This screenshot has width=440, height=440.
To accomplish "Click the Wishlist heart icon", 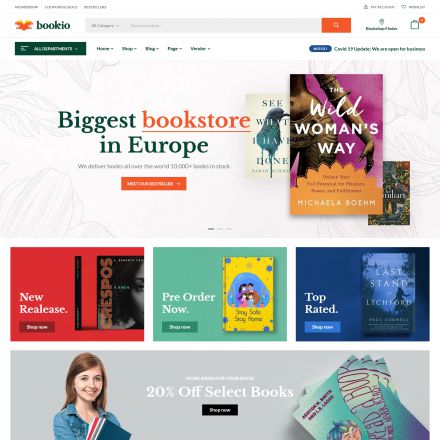I will tap(403, 7).
